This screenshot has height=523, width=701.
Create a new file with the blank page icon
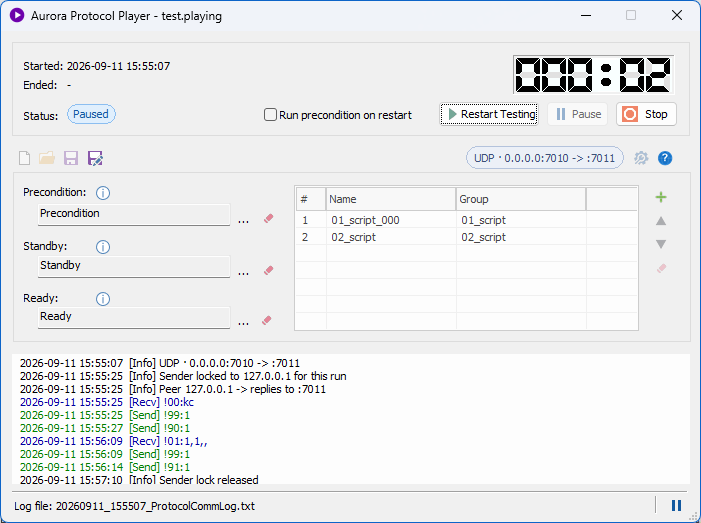[25, 158]
